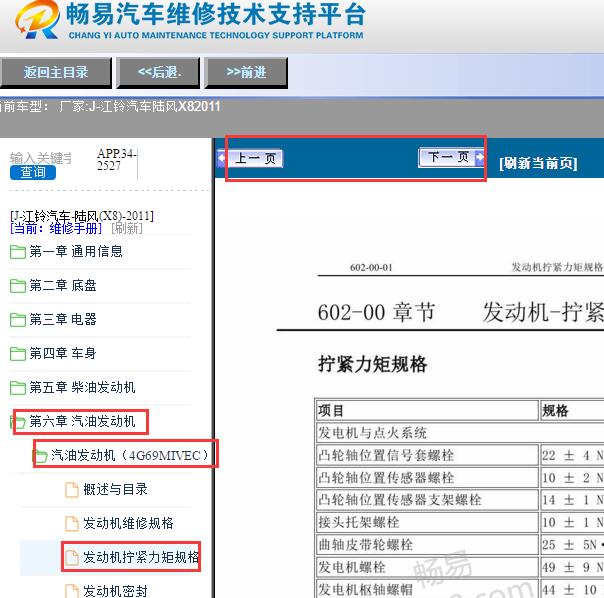Click document icon beside 发动机拧紧力矩规格
The width and height of the screenshot is (604, 598).
click(72, 558)
